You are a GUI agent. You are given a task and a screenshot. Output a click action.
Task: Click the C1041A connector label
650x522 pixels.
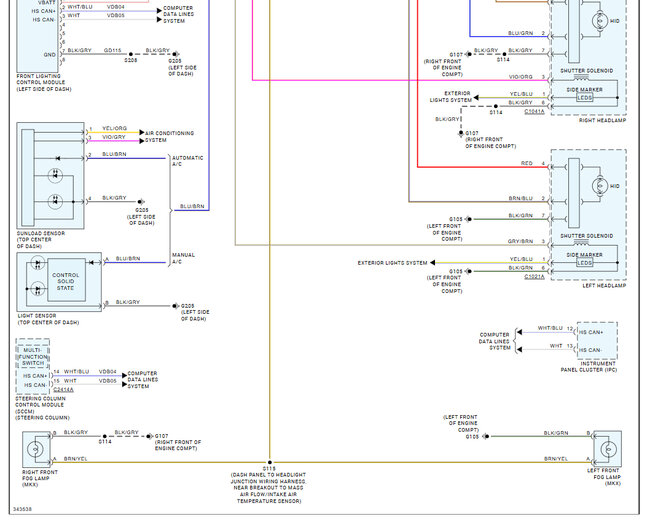[x=534, y=112]
